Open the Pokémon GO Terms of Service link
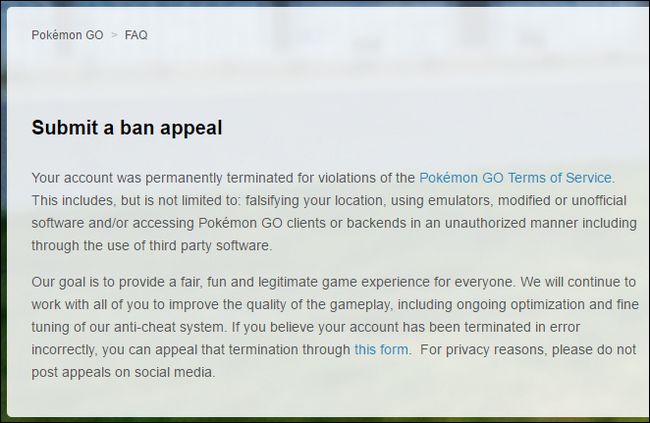Viewport: 650px width, 423px height. [x=515, y=178]
